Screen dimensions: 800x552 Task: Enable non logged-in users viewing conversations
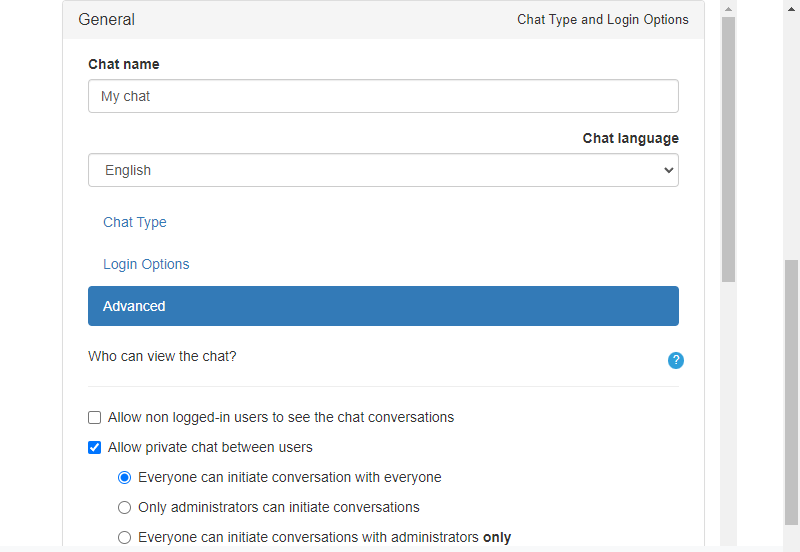coord(95,417)
